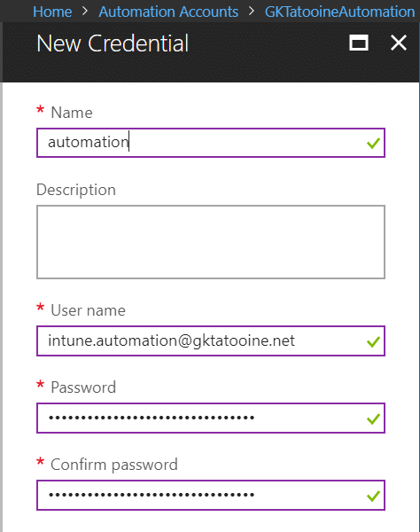The height and width of the screenshot is (532, 420).
Task: Click the Description text area
Action: point(211,242)
